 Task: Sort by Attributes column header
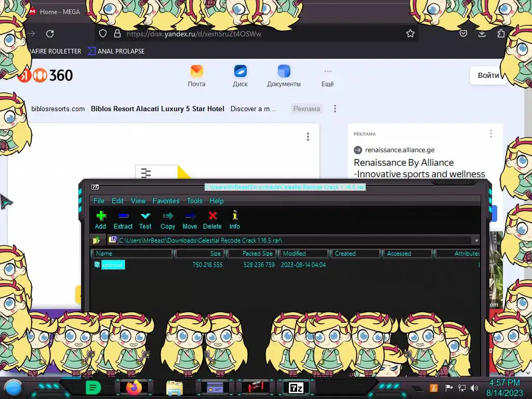pos(457,254)
